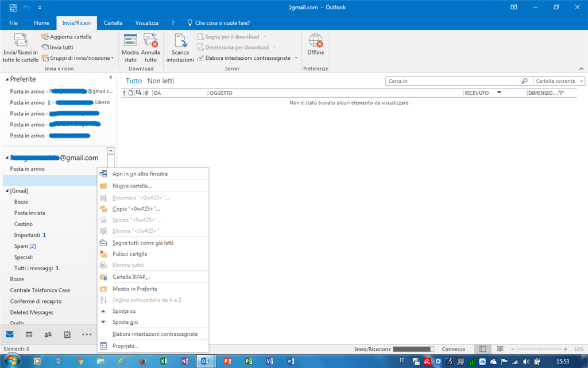This screenshot has width=588, height=368.
Task: Open the File tab
Action: tap(14, 23)
